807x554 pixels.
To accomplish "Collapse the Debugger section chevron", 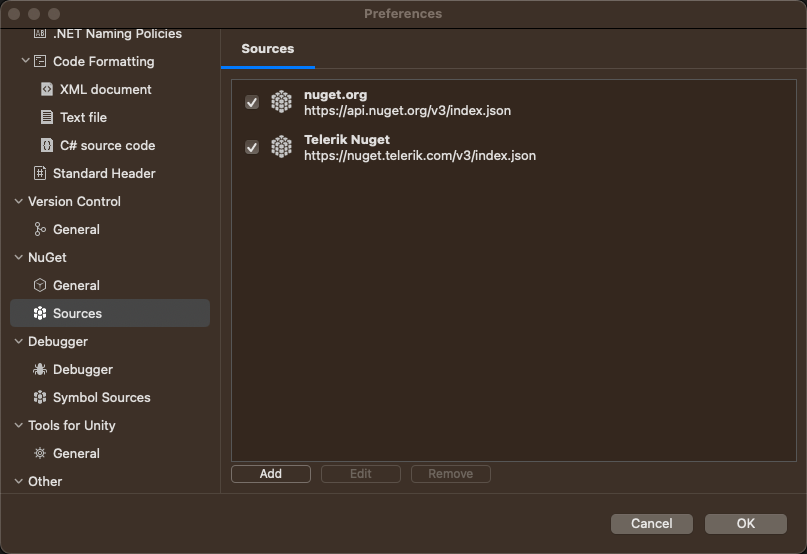I will pos(18,341).
